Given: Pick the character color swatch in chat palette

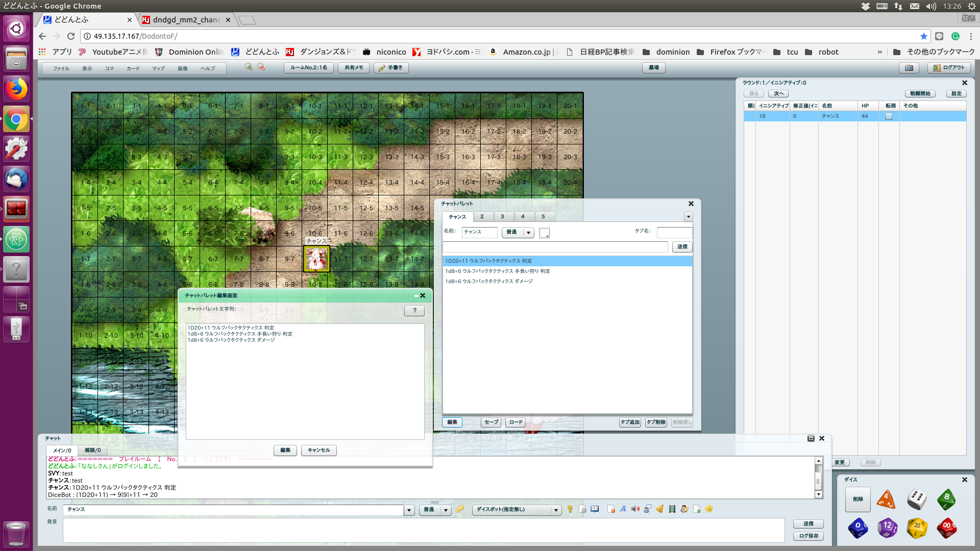Looking at the screenshot, I should (544, 233).
